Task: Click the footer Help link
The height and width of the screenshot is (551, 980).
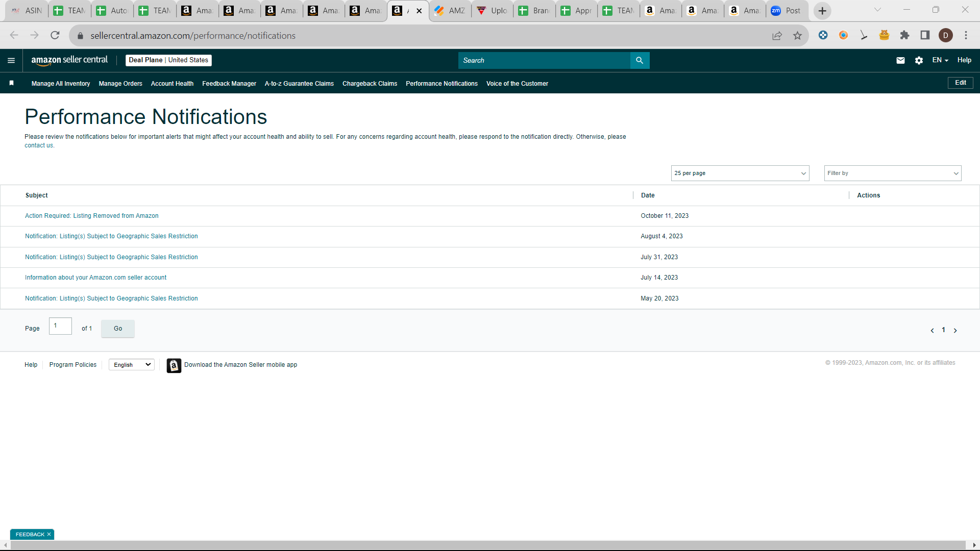Action: coord(31,365)
